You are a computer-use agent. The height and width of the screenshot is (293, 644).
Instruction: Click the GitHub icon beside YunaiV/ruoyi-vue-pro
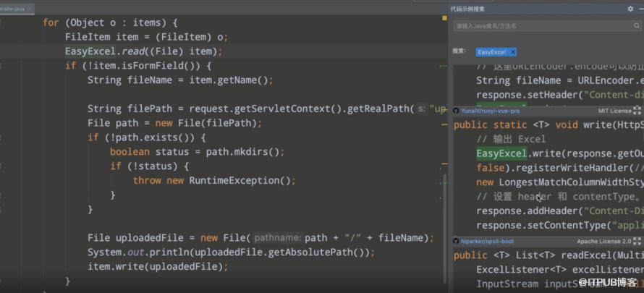(456, 111)
